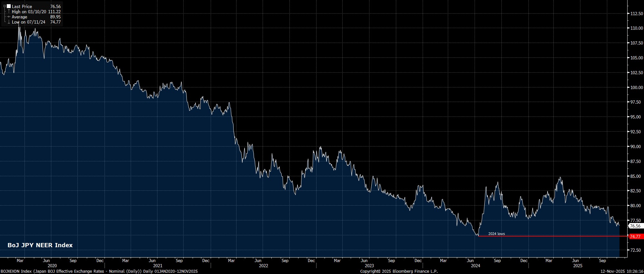Viewport: 644px width, 274px height.
Task: Select the Last Price legend label
Action: click(x=22, y=6)
